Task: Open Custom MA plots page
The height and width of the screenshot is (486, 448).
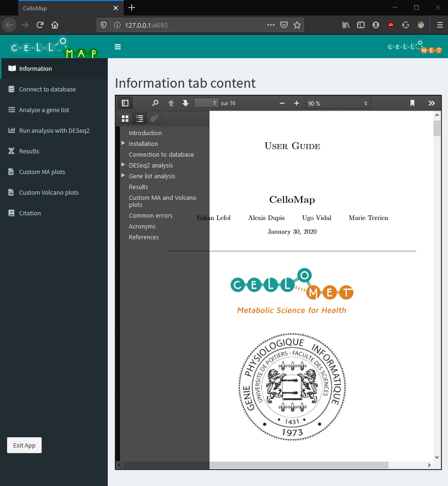Action: (x=54, y=172)
